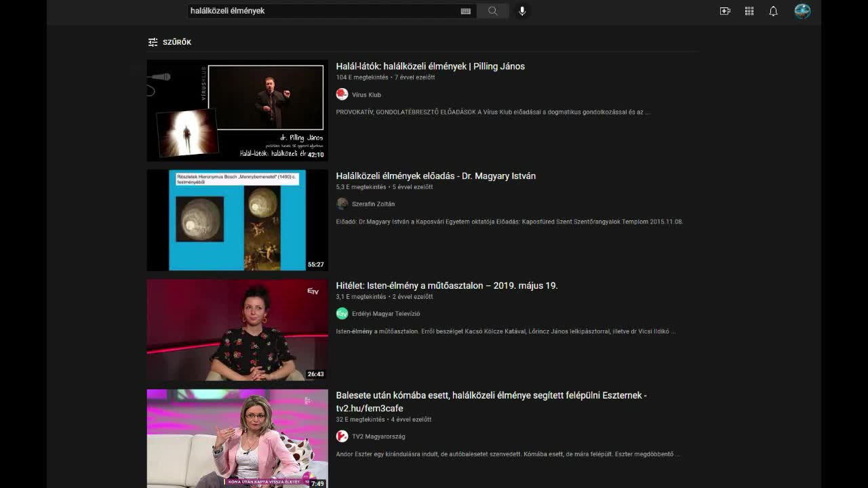Click the filter sliders icon
Viewport: 868px width, 488px height.
coord(153,42)
